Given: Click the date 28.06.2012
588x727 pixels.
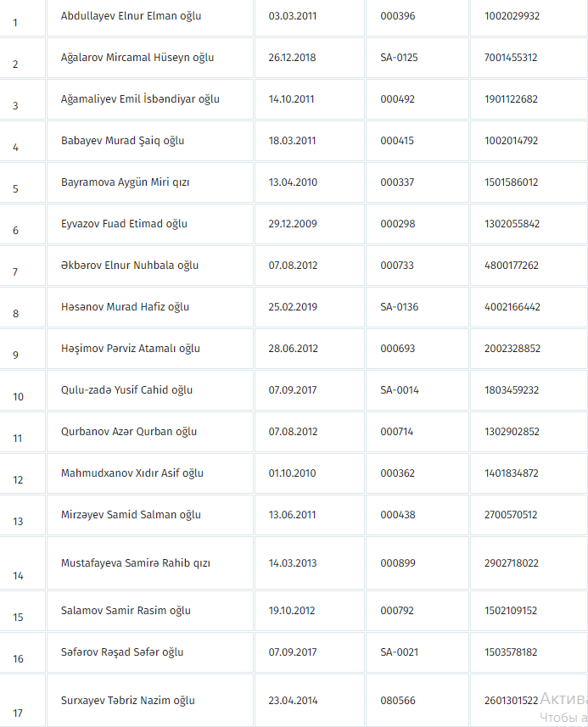Looking at the screenshot, I should (x=293, y=349).
